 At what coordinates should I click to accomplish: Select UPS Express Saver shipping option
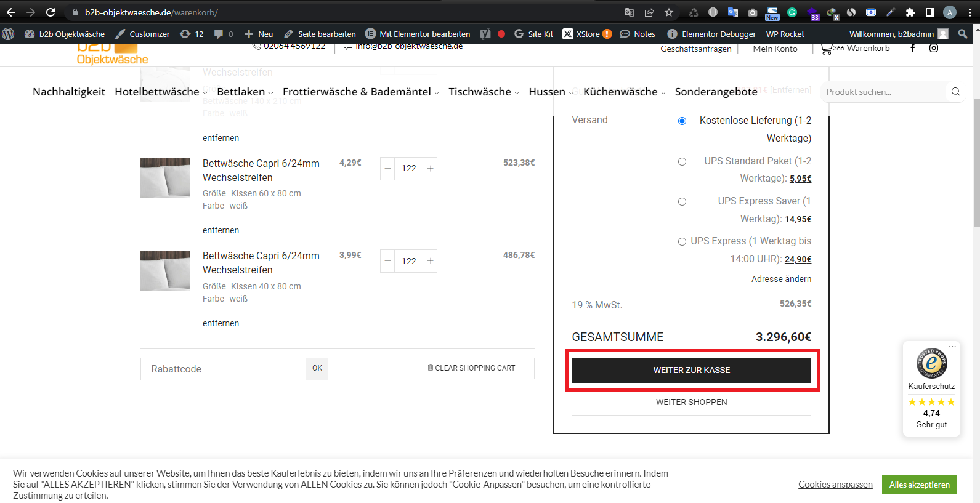pyautogui.click(x=682, y=201)
